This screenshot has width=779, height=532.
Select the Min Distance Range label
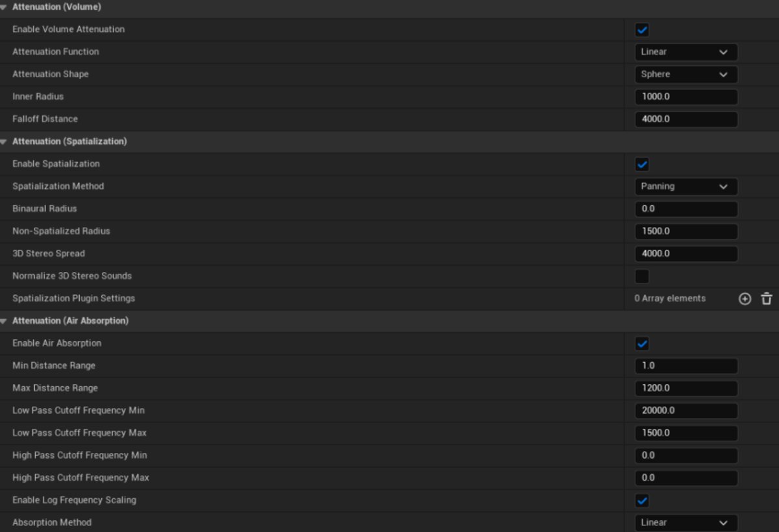click(x=54, y=366)
